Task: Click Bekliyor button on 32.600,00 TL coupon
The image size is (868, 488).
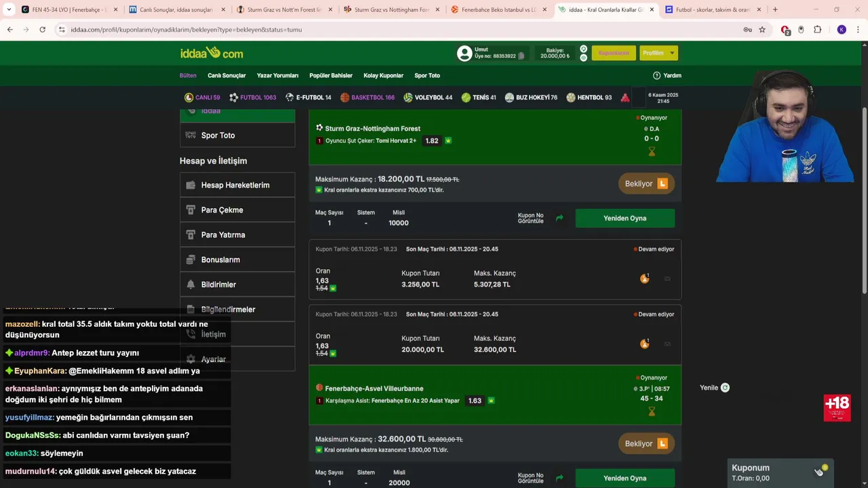Action: 646,443
